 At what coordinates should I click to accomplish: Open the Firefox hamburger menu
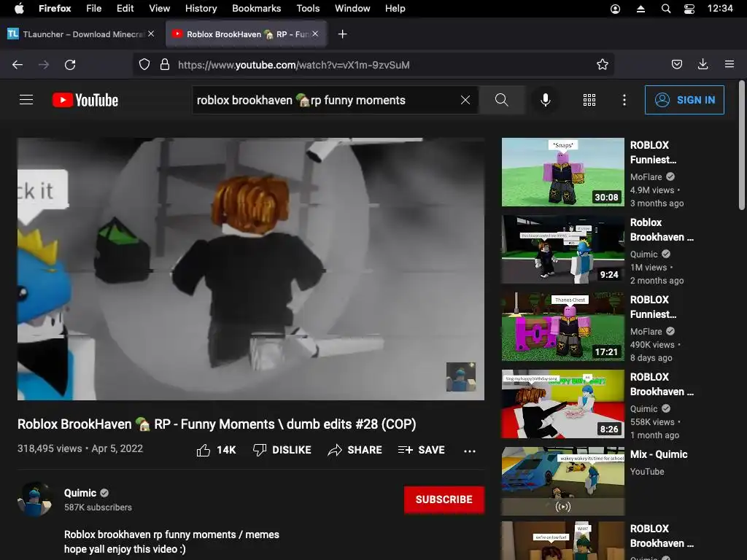coord(729,64)
